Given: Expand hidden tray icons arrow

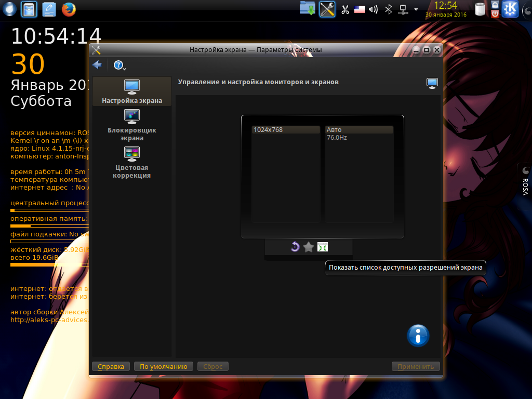Looking at the screenshot, I should [416, 9].
